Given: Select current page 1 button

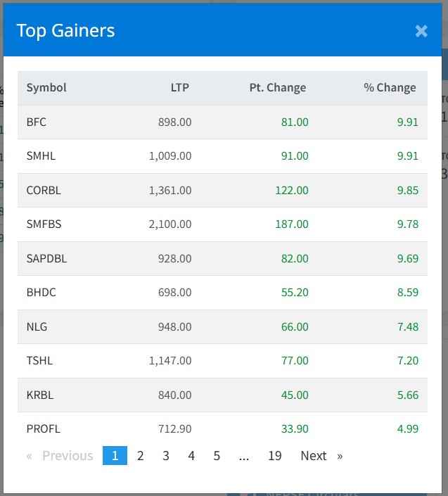Looking at the screenshot, I should coord(115,456).
